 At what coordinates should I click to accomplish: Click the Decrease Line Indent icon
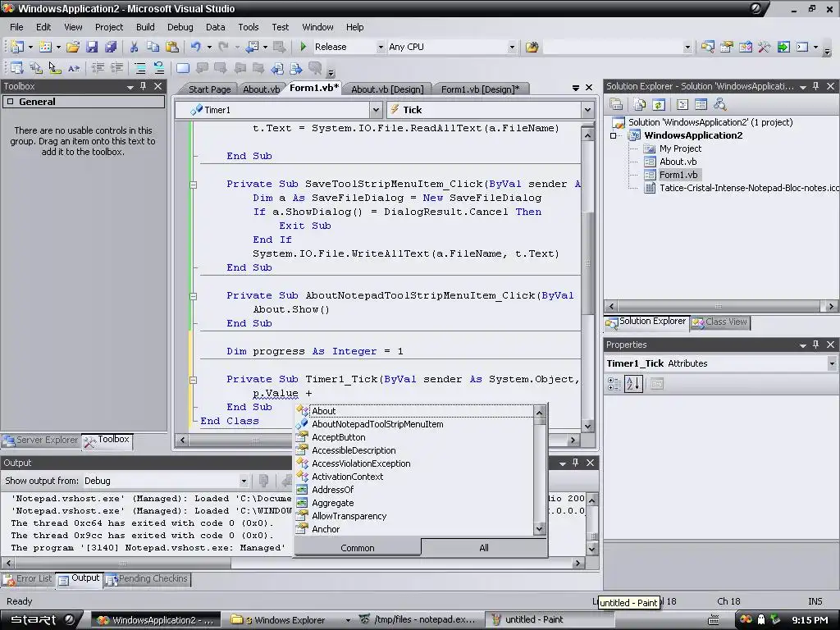(98, 68)
